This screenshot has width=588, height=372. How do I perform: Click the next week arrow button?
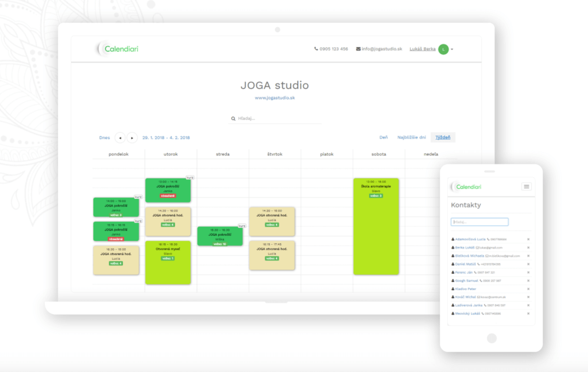(132, 137)
